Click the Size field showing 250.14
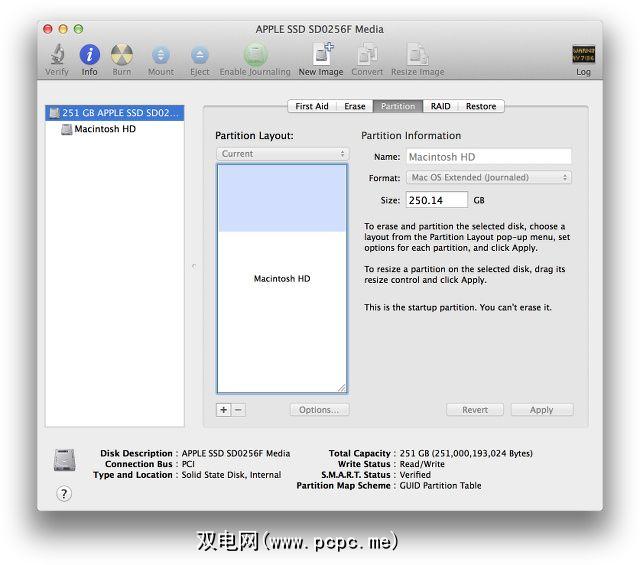The height and width of the screenshot is (565, 640). tap(436, 200)
